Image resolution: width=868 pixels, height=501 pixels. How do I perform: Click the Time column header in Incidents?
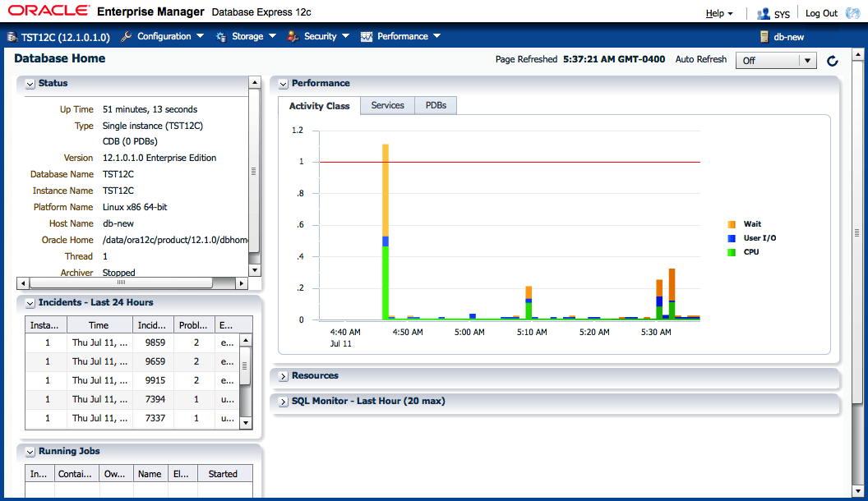pos(99,325)
